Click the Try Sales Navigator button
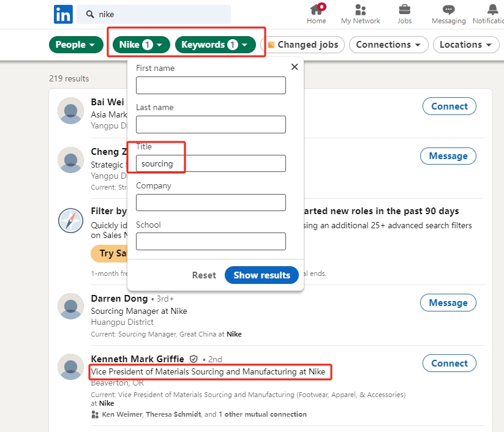504x432 pixels. (x=109, y=253)
